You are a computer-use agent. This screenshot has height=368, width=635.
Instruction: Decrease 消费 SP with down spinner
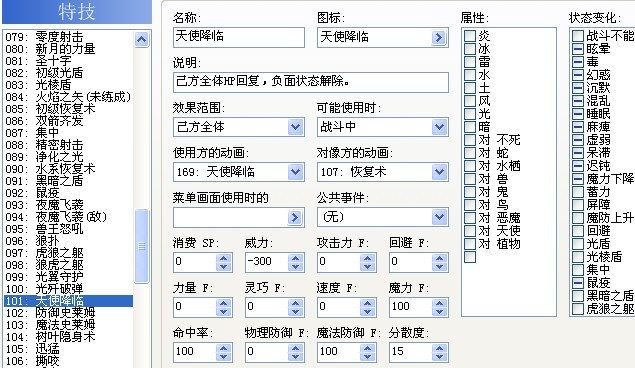pos(224,267)
